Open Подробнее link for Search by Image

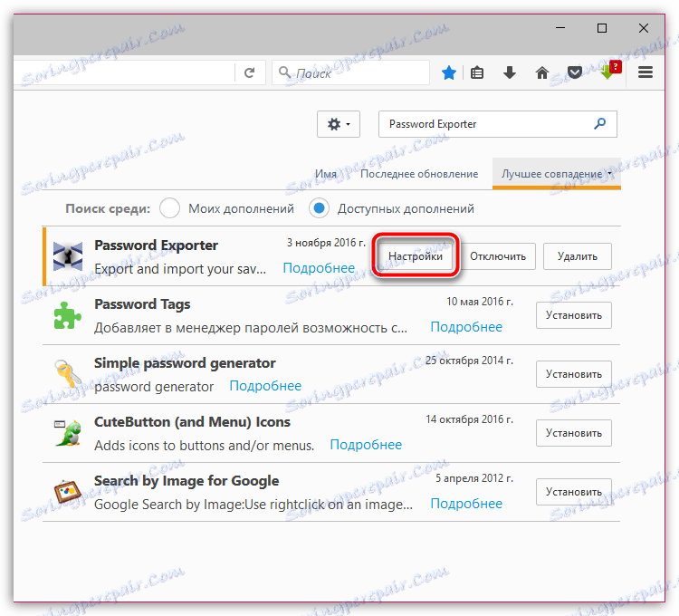pos(466,504)
